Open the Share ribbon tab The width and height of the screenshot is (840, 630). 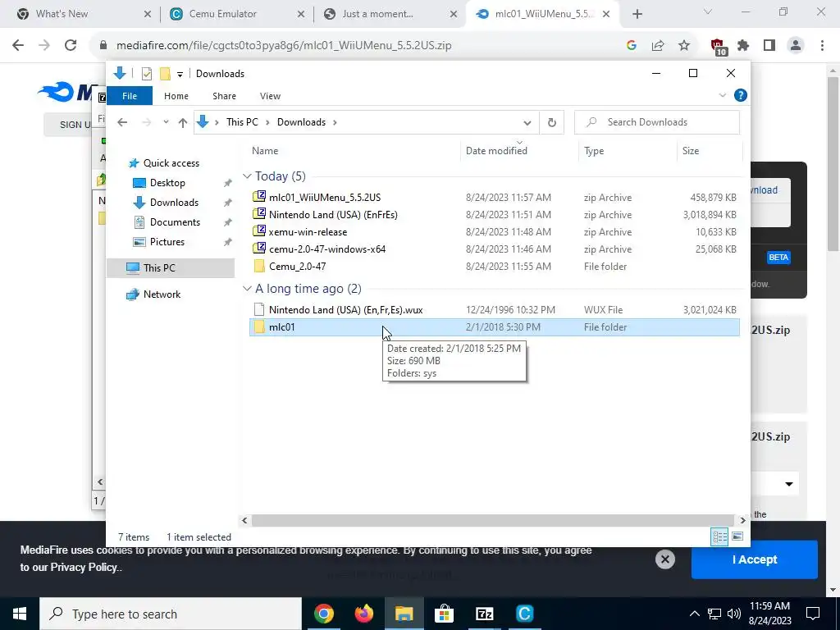tap(224, 96)
